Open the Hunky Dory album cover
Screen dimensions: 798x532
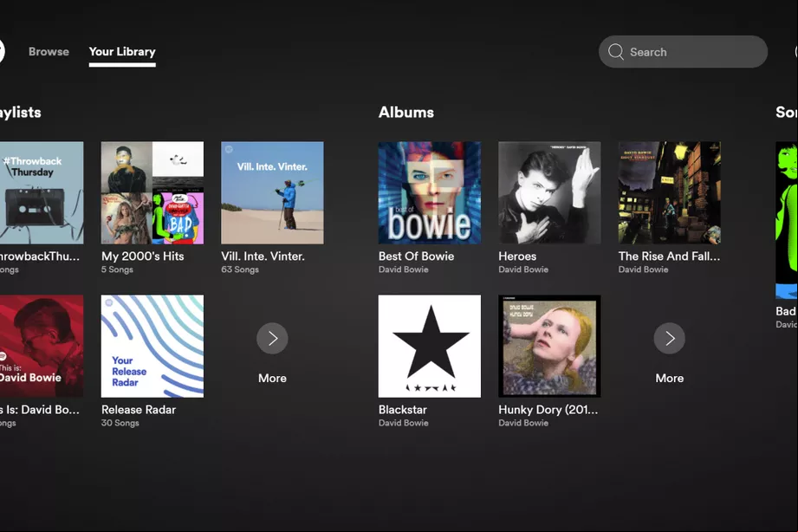(549, 347)
